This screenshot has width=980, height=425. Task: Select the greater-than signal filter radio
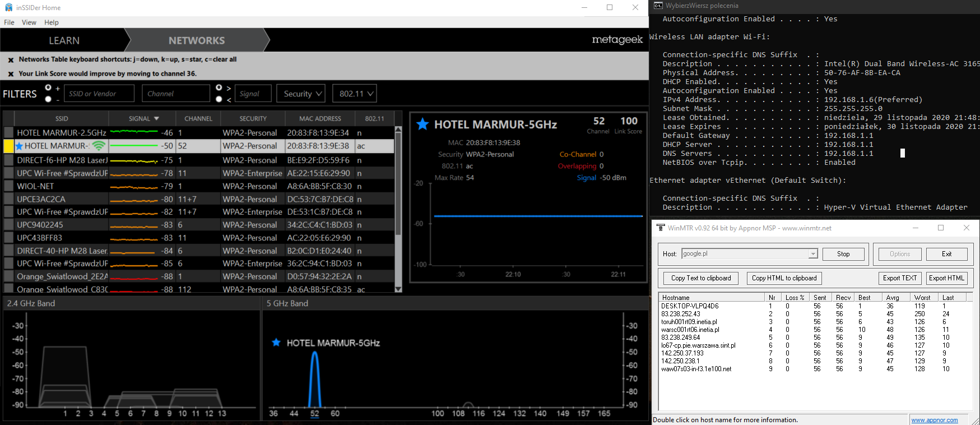coord(219,88)
